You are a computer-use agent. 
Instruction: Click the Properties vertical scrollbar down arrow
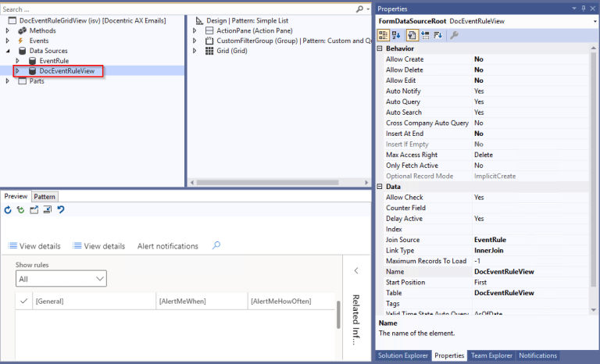pos(593,309)
